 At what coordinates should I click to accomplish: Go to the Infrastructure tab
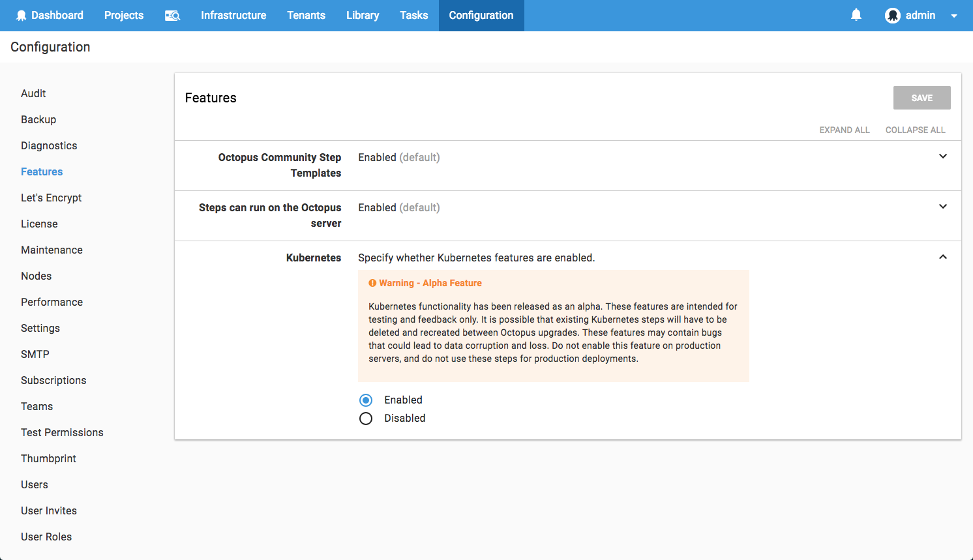click(233, 16)
